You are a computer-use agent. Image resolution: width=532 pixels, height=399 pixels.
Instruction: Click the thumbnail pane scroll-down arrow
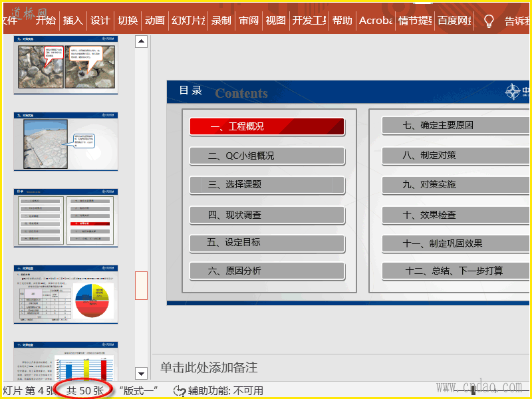tap(141, 374)
